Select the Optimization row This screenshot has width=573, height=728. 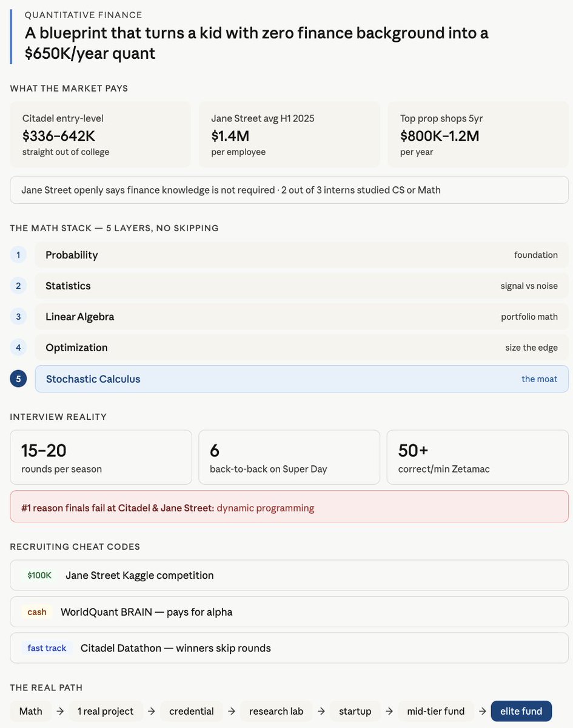point(301,348)
